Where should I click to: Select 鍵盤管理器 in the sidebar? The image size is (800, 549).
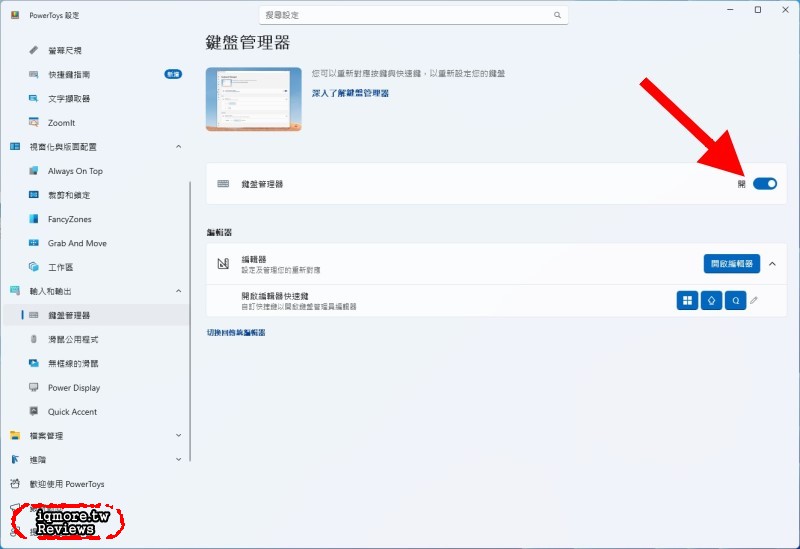pyautogui.click(x=96, y=315)
